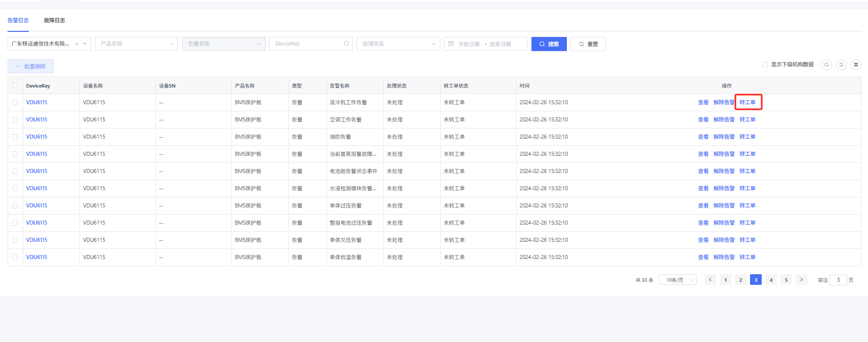Open the 10条/页 page size dropdown
The image size is (868, 342).
(x=678, y=280)
